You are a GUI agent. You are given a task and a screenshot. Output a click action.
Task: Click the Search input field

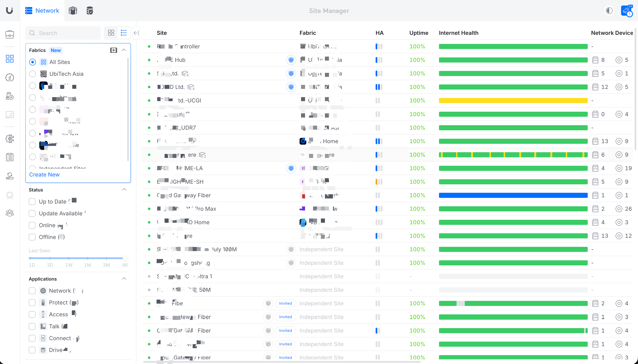click(63, 33)
